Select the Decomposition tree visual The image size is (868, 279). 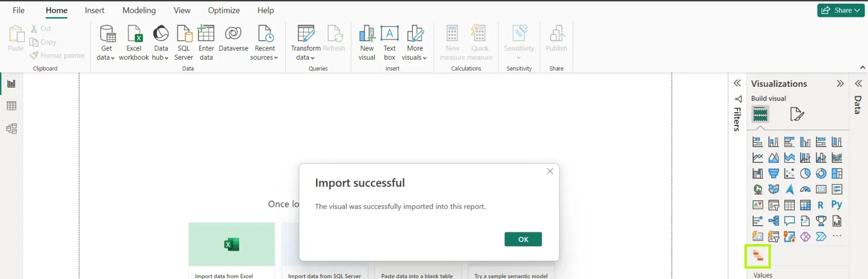774,221
